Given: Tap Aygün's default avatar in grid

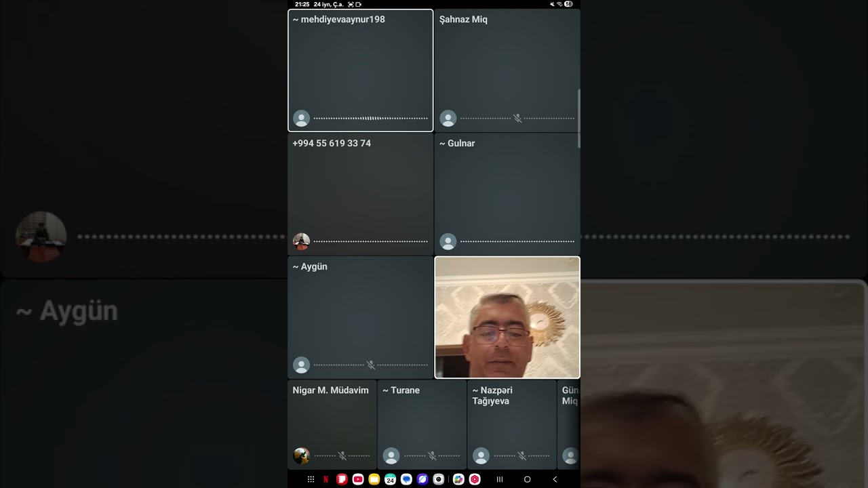Looking at the screenshot, I should click(302, 365).
